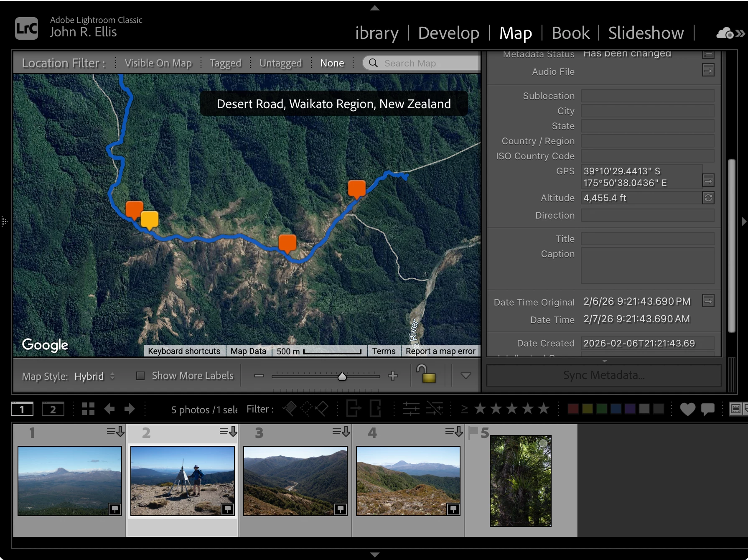Click the flag icon on photo 5
This screenshot has height=560, width=748.
click(x=473, y=433)
